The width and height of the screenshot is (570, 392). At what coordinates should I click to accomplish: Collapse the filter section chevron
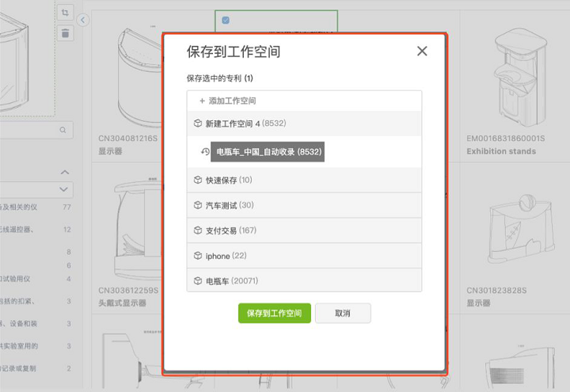click(x=65, y=173)
